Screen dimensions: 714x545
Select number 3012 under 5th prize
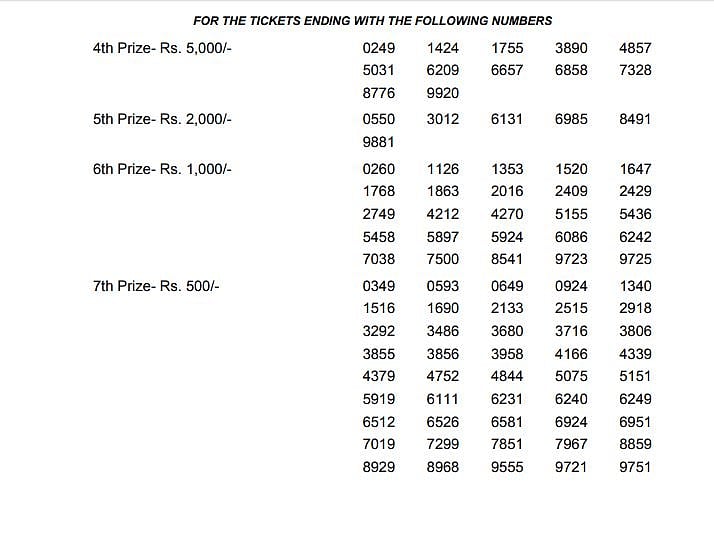point(442,118)
